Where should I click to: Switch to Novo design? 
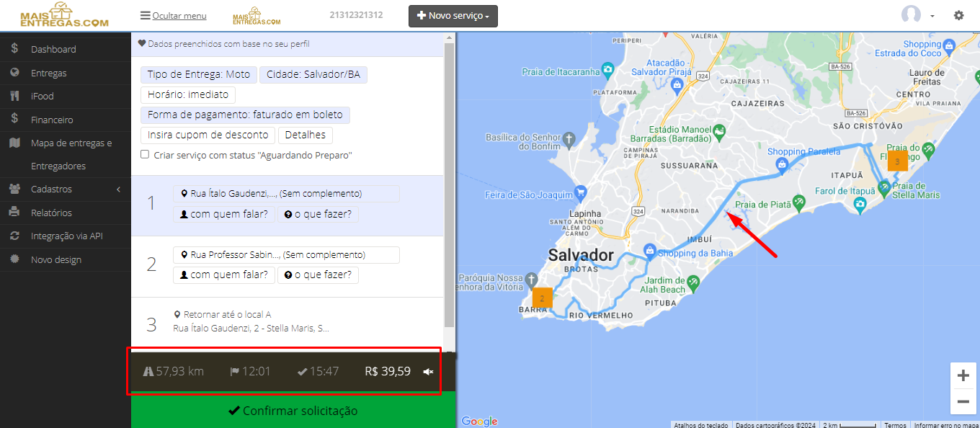[66, 259]
